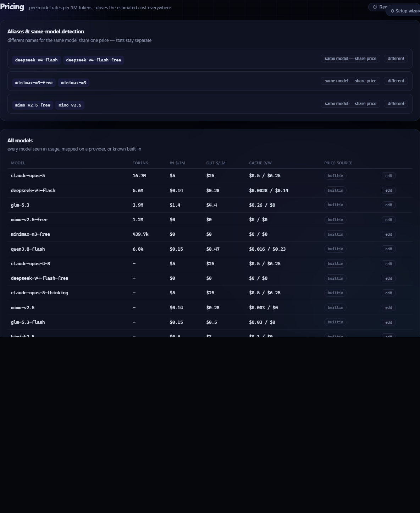Viewport: 420px width, 513px height.
Task: Select the glm-5.3-flash model name
Action: click(x=28, y=322)
